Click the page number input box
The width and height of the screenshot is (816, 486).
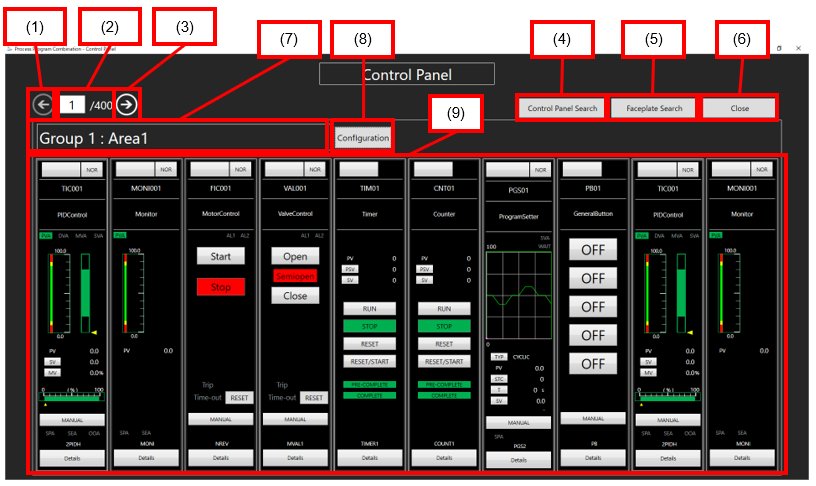pyautogui.click(x=72, y=104)
